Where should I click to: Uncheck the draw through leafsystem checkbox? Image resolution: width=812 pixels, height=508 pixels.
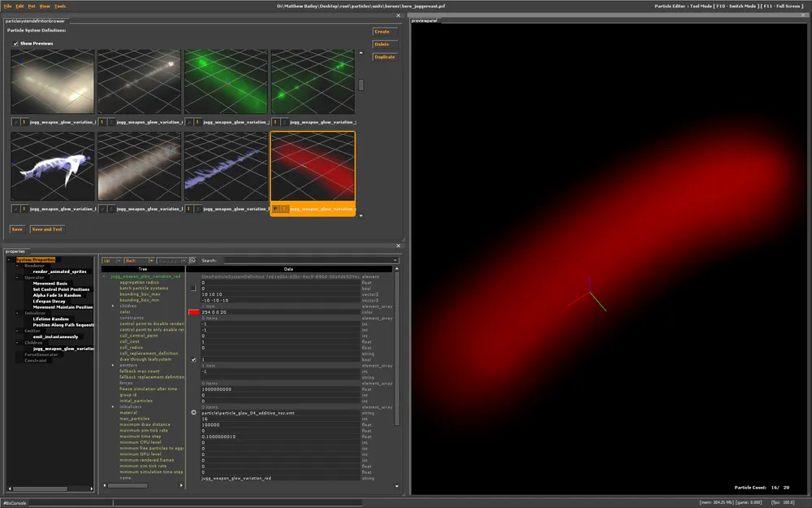[x=193, y=359]
